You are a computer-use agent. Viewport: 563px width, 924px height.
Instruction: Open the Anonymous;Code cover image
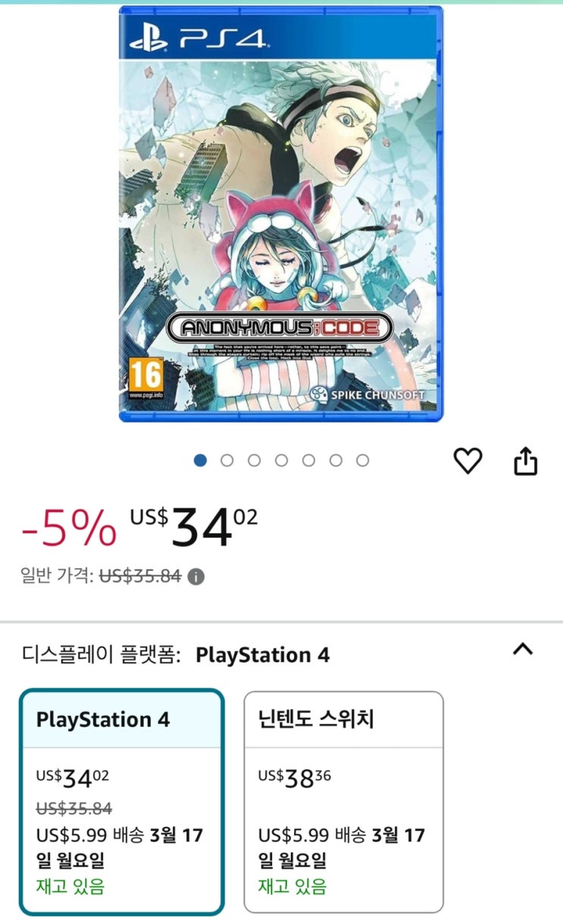[281, 214]
